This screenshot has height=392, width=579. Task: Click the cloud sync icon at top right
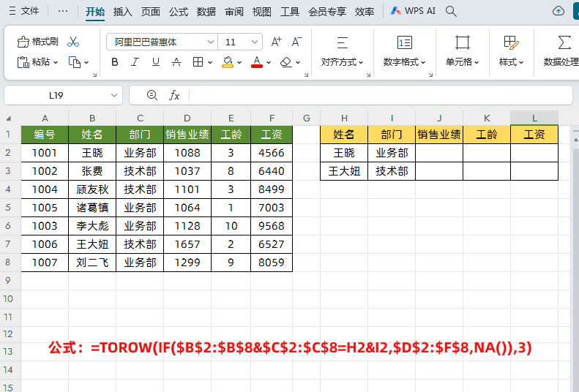point(559,11)
